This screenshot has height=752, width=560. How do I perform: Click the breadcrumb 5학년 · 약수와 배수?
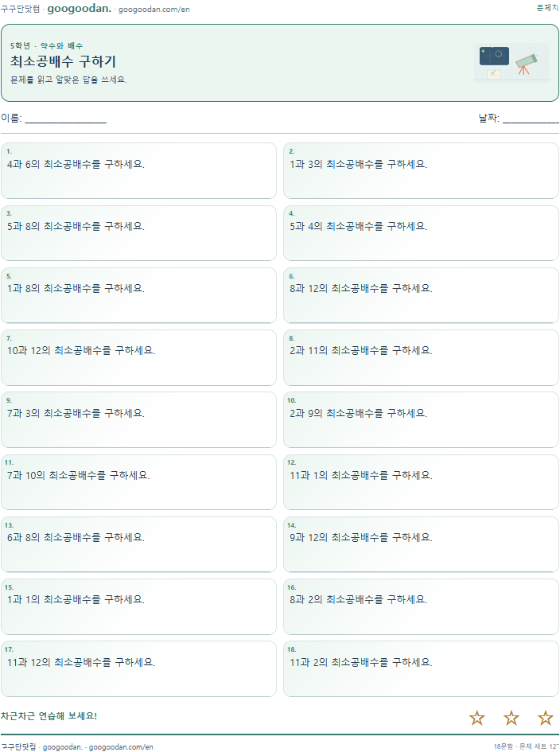[x=46, y=45]
